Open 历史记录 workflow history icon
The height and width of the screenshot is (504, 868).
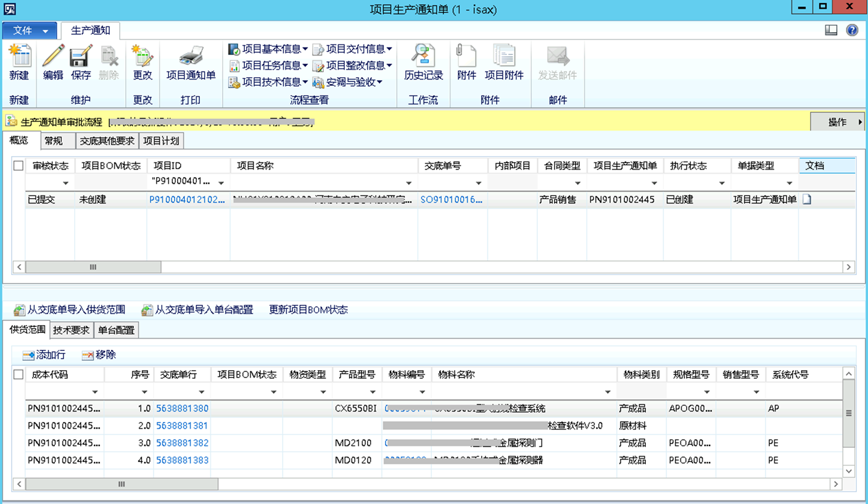[x=424, y=56]
